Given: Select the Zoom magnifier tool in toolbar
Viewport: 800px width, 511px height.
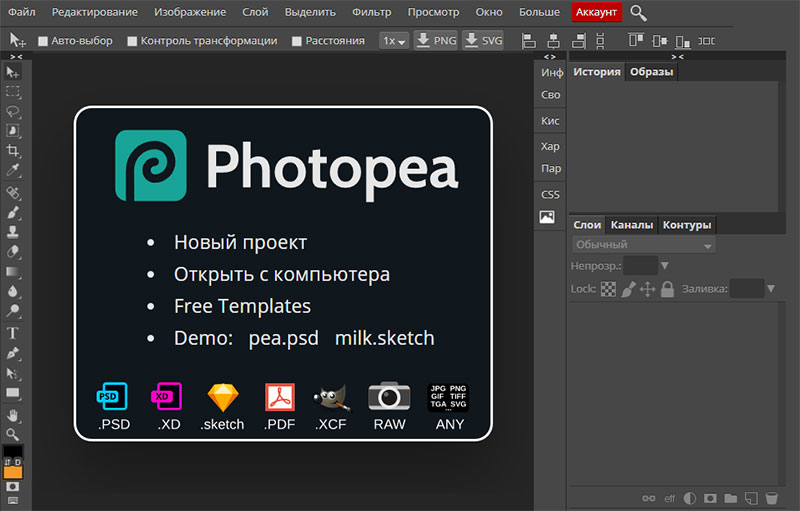Looking at the screenshot, I should click(x=13, y=435).
